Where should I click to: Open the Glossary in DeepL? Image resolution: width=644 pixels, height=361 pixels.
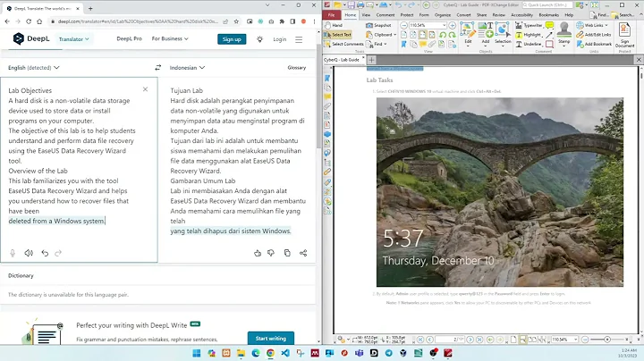[x=297, y=68]
